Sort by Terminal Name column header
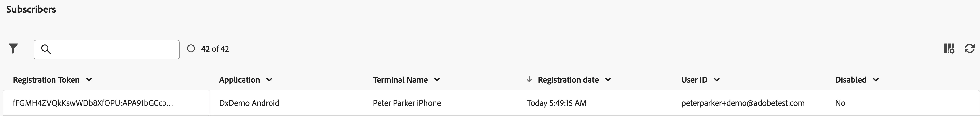The height and width of the screenshot is (116, 980). pyautogui.click(x=400, y=80)
